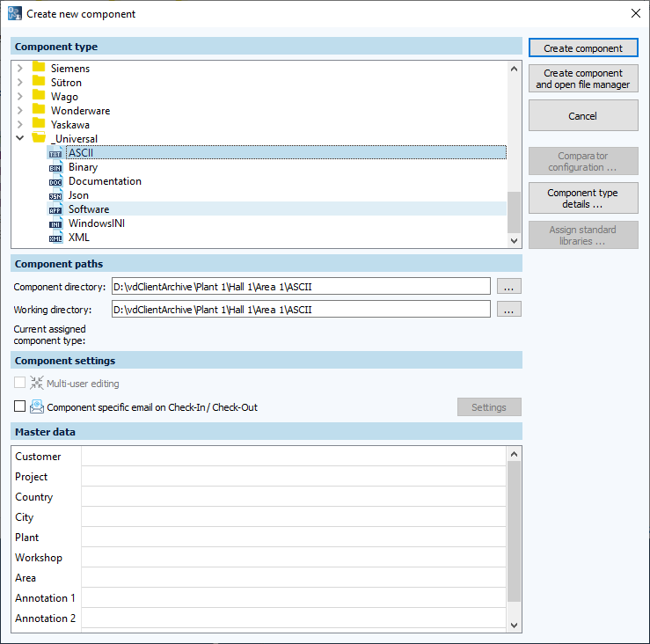The image size is (650, 644).
Task: Browse for the Component directory path
Action: 508,286
